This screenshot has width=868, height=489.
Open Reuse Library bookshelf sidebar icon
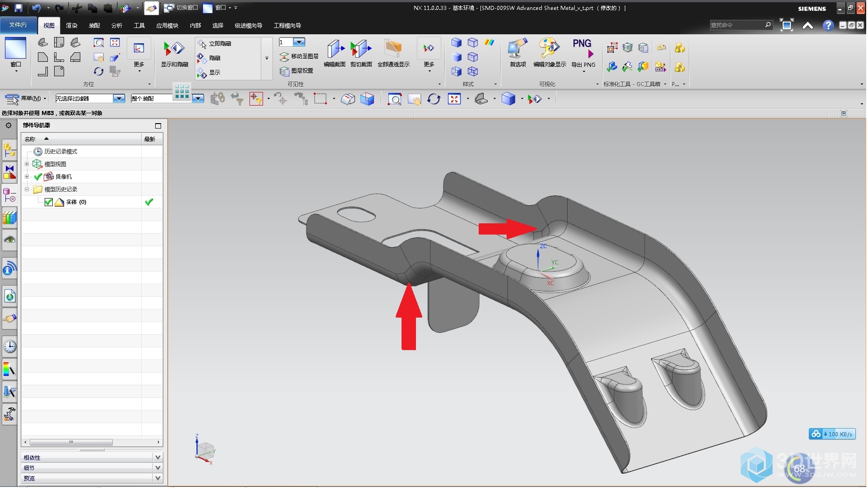point(9,218)
